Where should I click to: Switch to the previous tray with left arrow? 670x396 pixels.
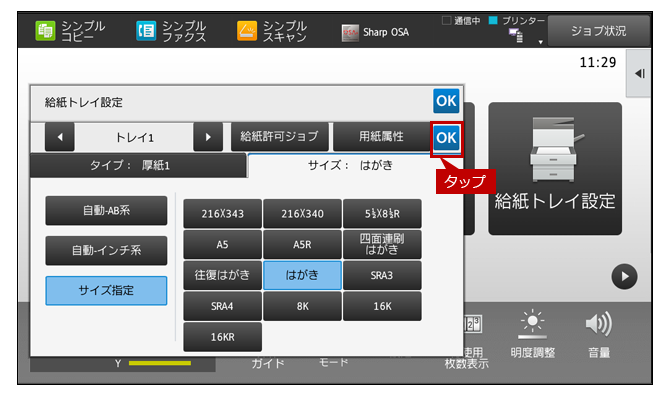point(60,137)
